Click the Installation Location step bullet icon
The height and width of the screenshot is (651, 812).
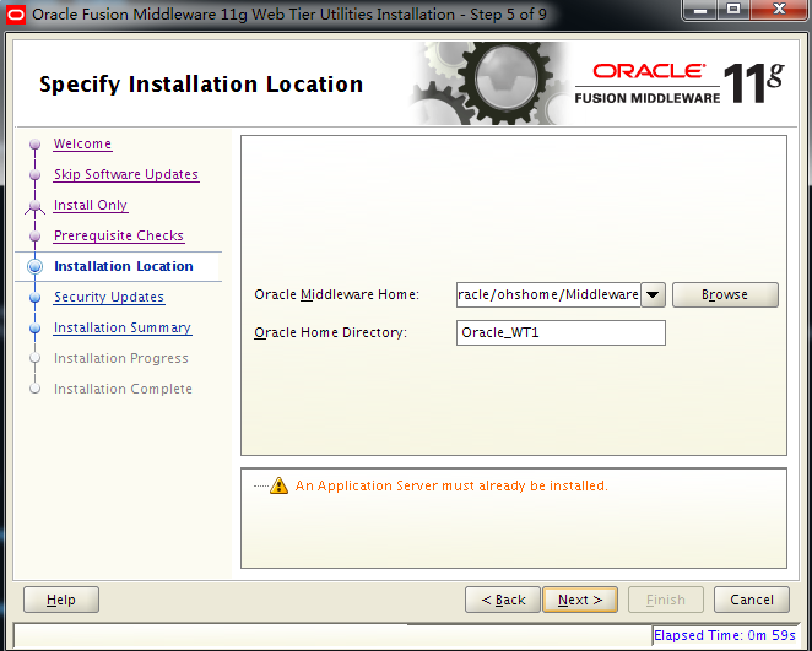pyautogui.click(x=35, y=267)
